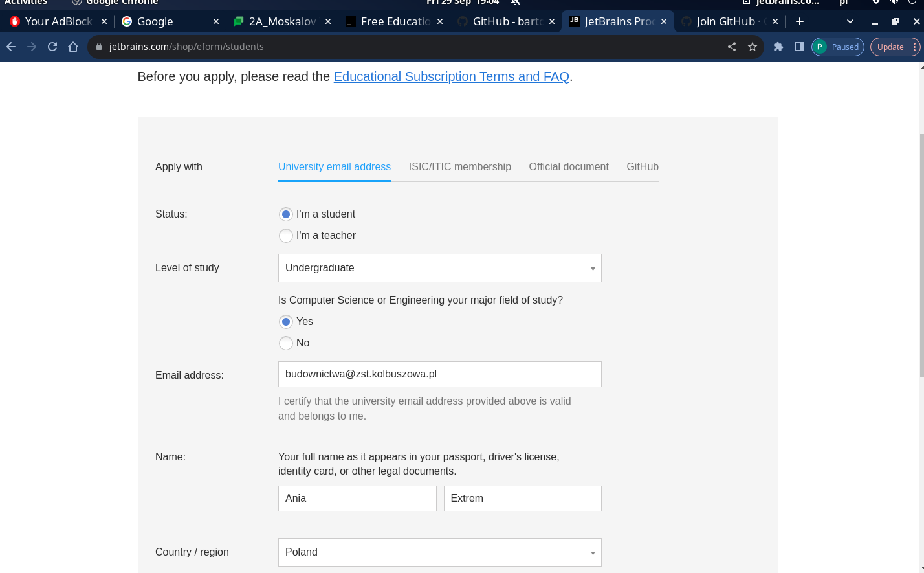Click the browser forward arrow

pos(32,47)
